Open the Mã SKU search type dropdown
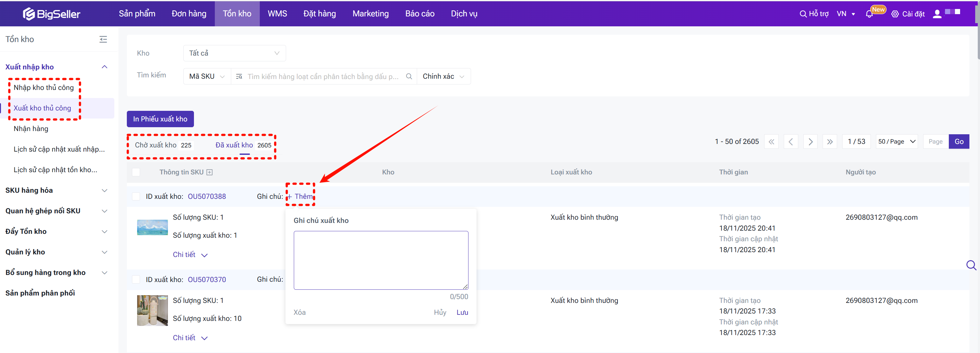The image size is (980, 353). point(207,76)
